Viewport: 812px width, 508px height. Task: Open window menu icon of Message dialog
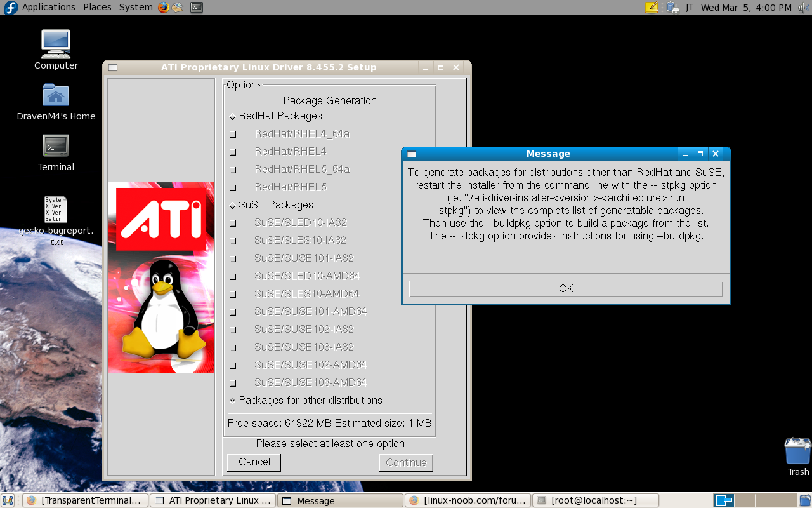411,154
